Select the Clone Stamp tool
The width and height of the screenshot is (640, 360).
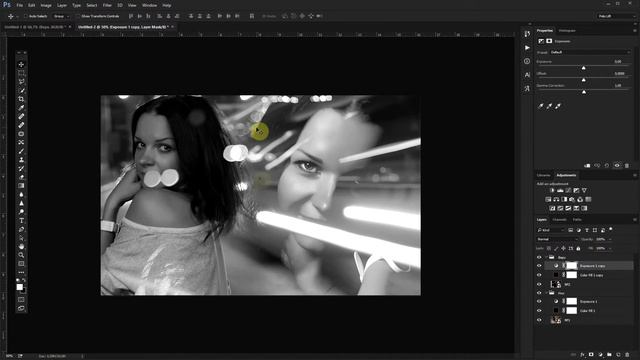(21, 160)
